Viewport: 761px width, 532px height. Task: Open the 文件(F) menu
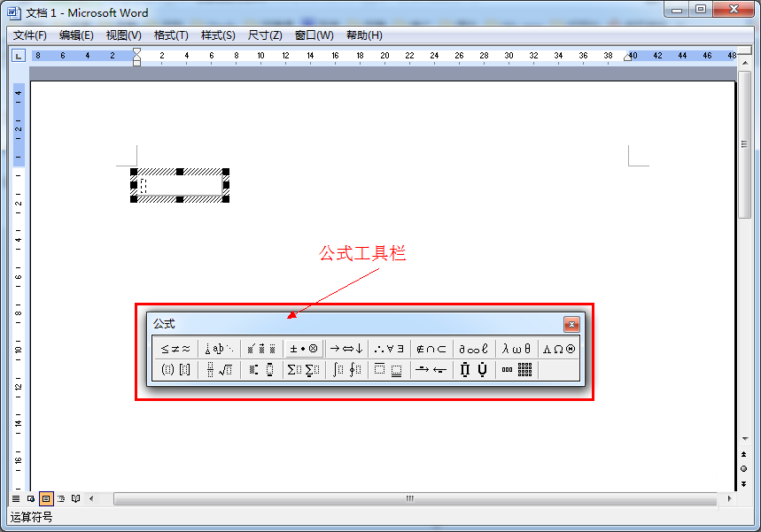pyautogui.click(x=29, y=35)
